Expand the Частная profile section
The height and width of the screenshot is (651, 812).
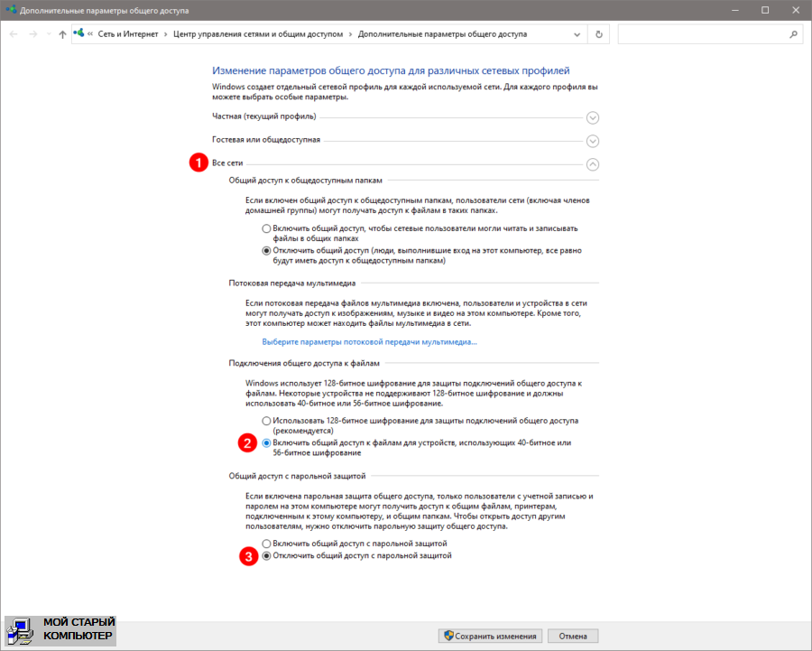click(593, 117)
